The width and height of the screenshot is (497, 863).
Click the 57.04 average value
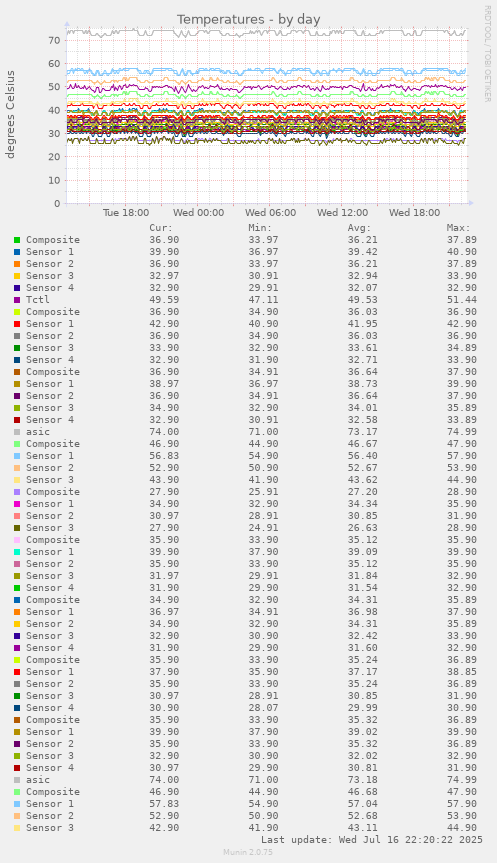tap(362, 804)
